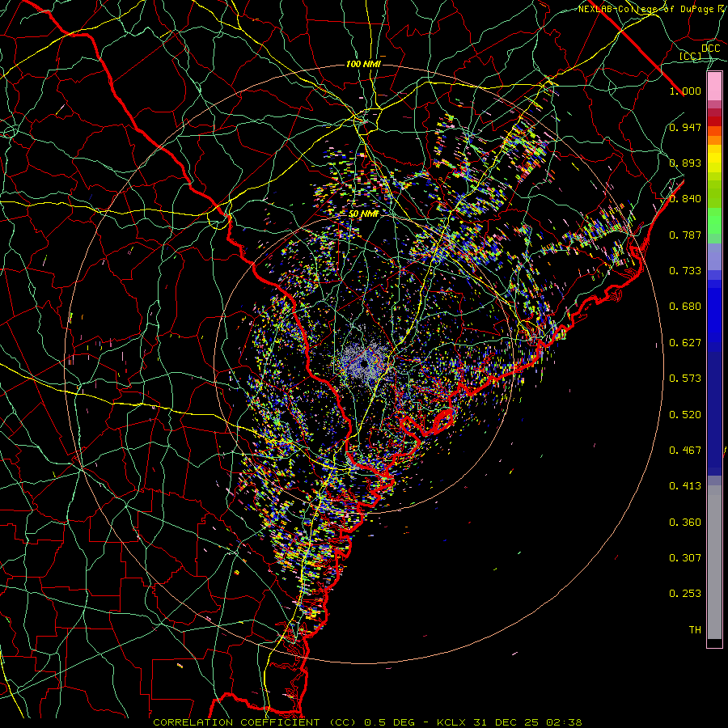728x728 pixels.
Task: Click the 100 NMI range ring label
Action: (x=363, y=64)
